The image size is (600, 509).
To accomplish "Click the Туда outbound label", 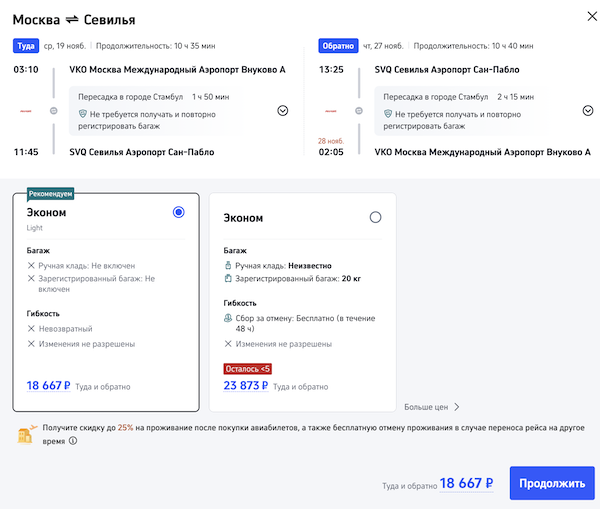I will click(x=25, y=46).
